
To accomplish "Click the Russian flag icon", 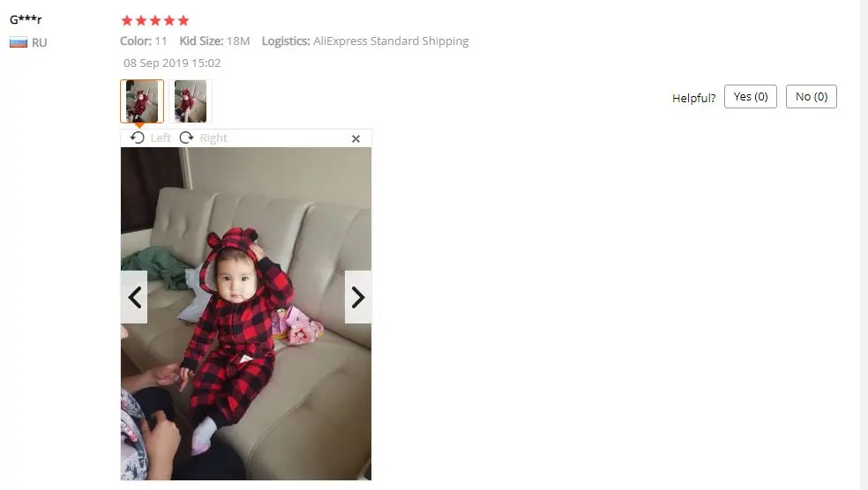I will click(19, 42).
